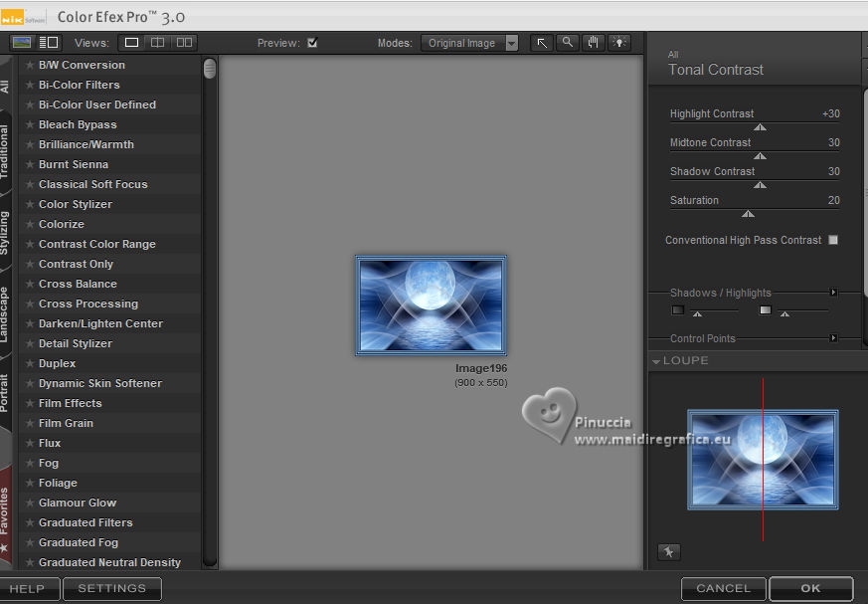Adjust the Saturation slider handle
Image resolution: width=868 pixels, height=604 pixels.
[x=748, y=214]
